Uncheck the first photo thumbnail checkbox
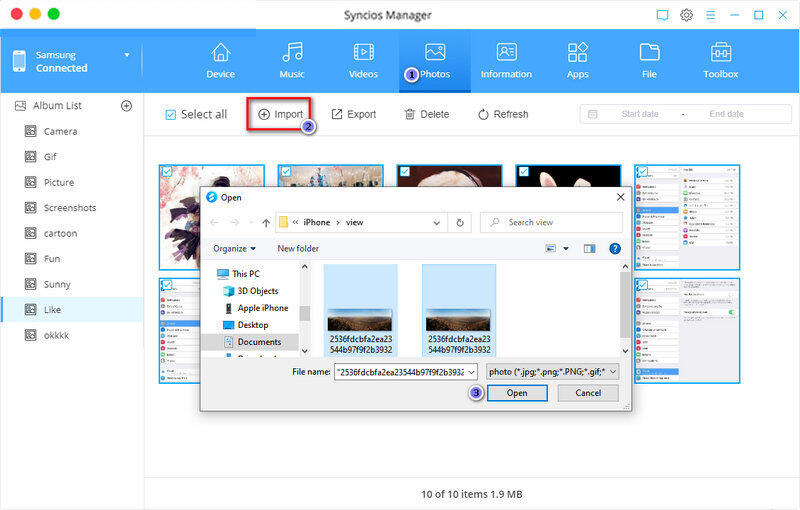 pos(167,172)
